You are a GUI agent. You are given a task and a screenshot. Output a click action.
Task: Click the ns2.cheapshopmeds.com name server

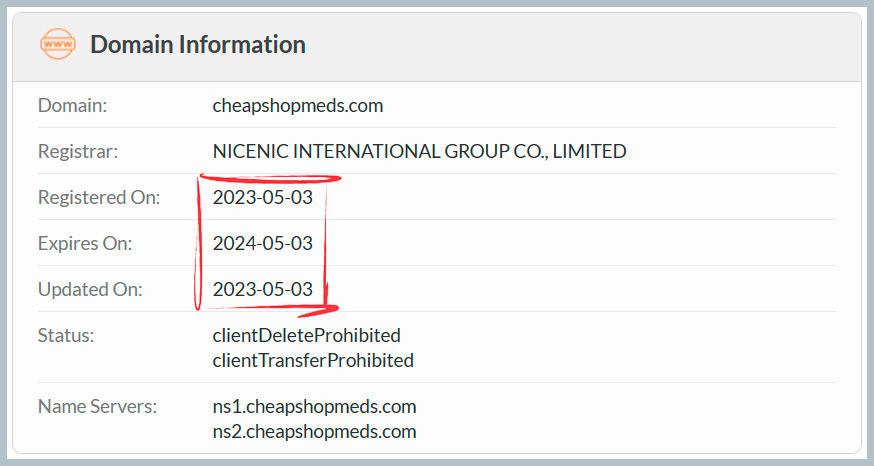(314, 432)
